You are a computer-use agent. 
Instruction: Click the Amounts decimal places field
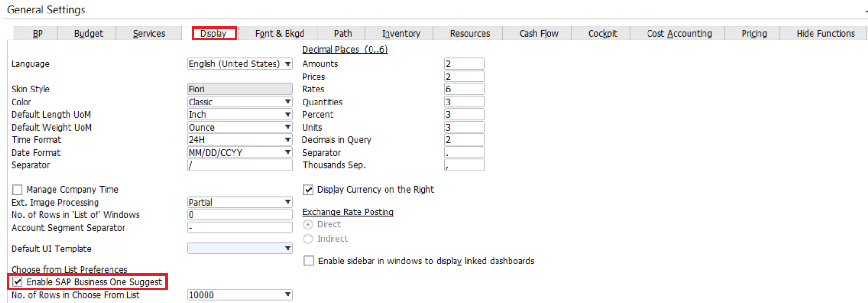tap(464, 64)
